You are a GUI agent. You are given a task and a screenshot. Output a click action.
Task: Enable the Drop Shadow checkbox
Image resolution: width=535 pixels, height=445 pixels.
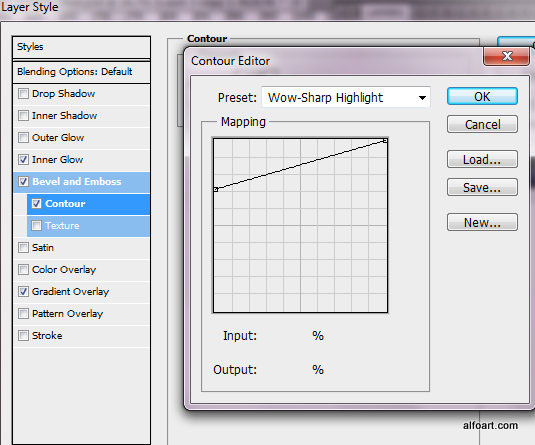point(23,94)
